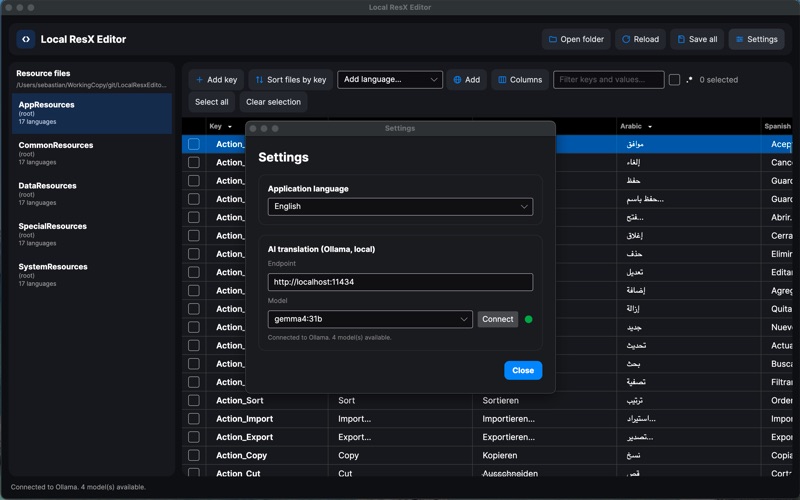Click the globe icon on the Add button
800x500 pixels.
tap(457, 80)
